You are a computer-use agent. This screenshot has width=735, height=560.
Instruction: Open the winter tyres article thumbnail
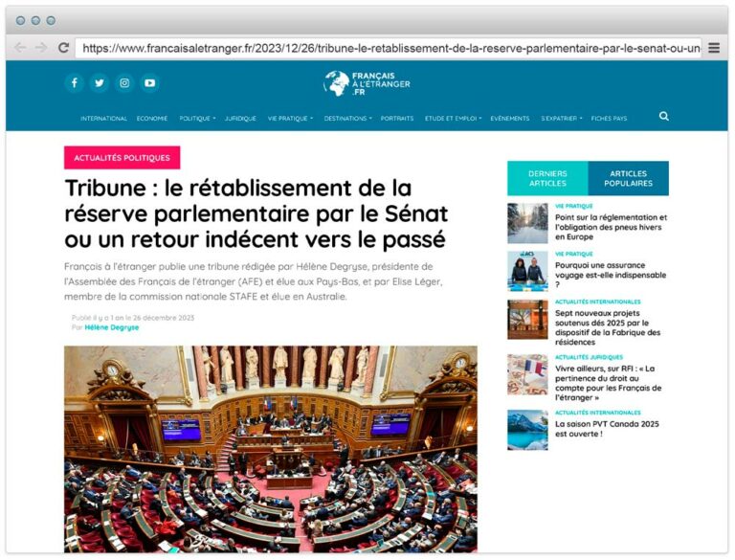click(527, 223)
